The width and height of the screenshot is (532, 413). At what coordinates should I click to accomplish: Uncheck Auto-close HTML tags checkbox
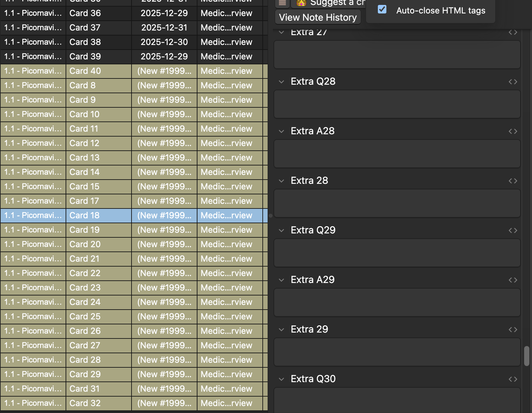pos(382,10)
